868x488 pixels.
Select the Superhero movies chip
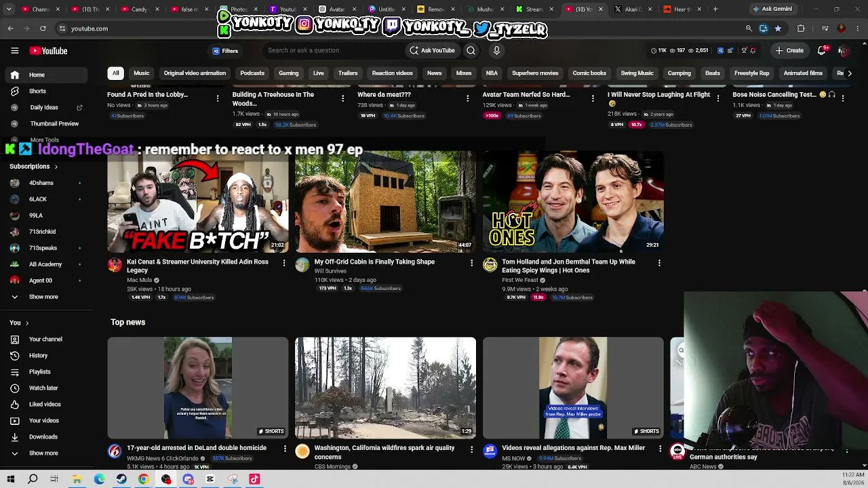click(x=535, y=73)
